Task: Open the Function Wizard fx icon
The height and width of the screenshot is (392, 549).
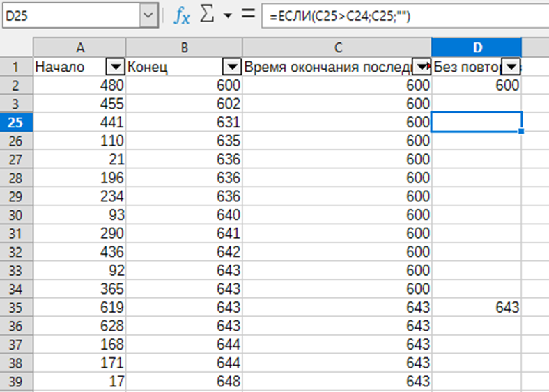Action: [181, 15]
